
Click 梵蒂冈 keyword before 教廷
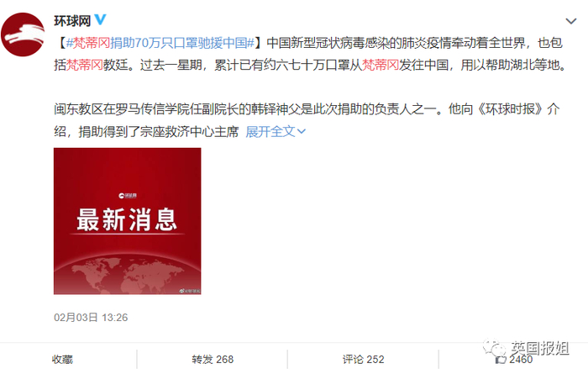click(85, 66)
